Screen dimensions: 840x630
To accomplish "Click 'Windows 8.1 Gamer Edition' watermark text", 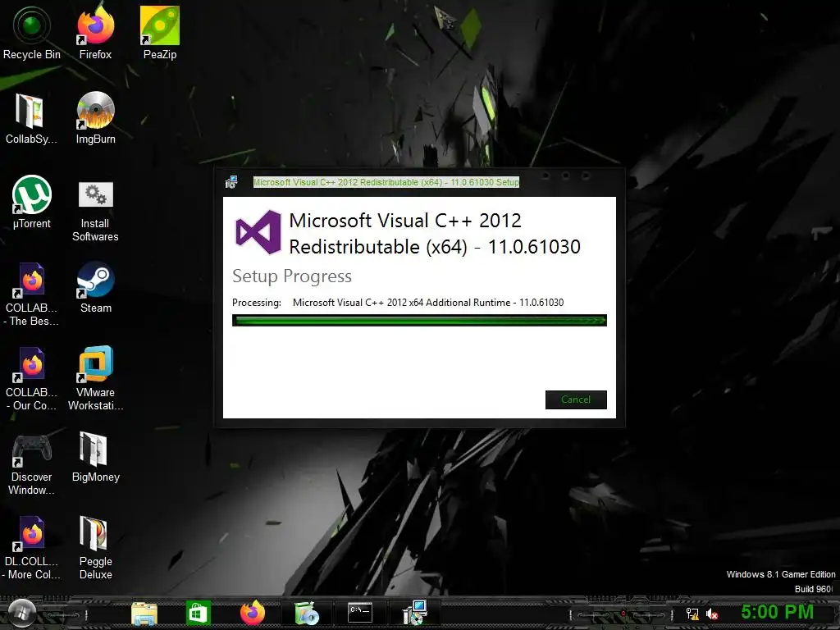I will [x=781, y=574].
